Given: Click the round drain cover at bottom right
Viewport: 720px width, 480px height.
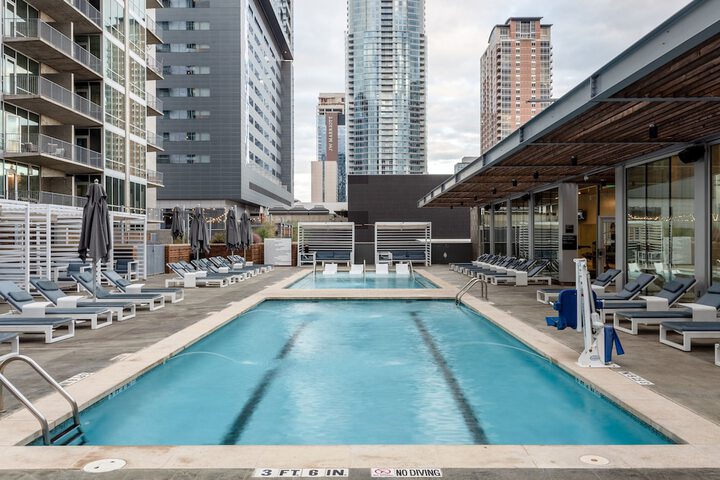Looking at the screenshot, I should (594, 460).
